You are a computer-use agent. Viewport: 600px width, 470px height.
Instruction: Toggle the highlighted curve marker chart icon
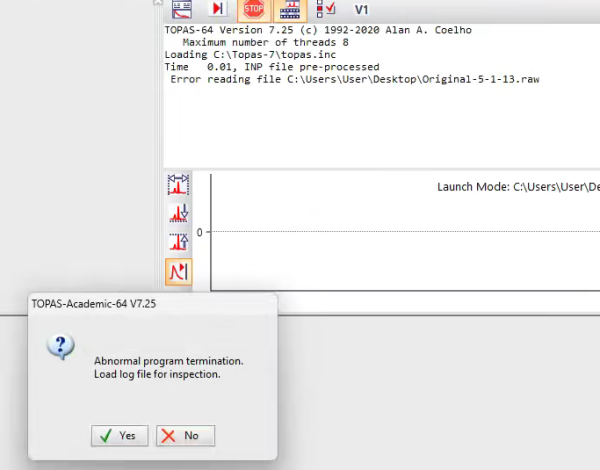pos(178,272)
